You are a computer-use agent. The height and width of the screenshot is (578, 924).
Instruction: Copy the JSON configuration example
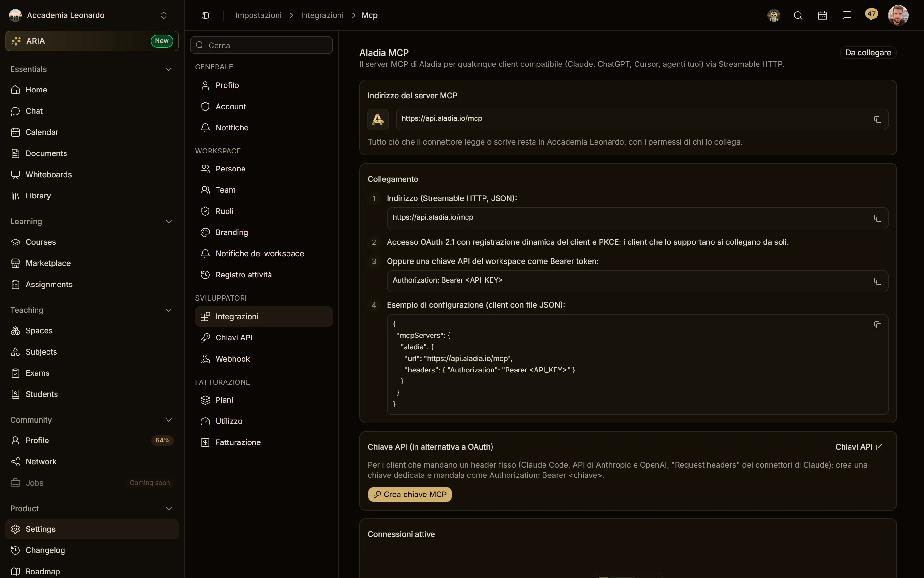tap(877, 325)
